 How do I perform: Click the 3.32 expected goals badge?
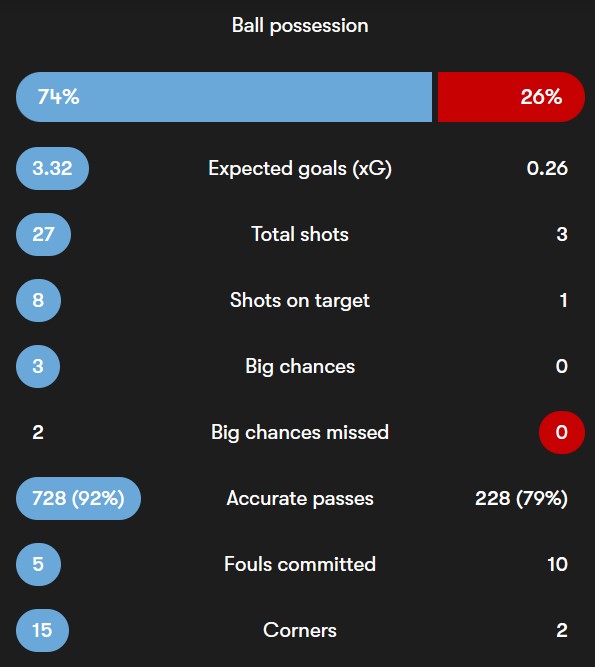click(x=52, y=168)
